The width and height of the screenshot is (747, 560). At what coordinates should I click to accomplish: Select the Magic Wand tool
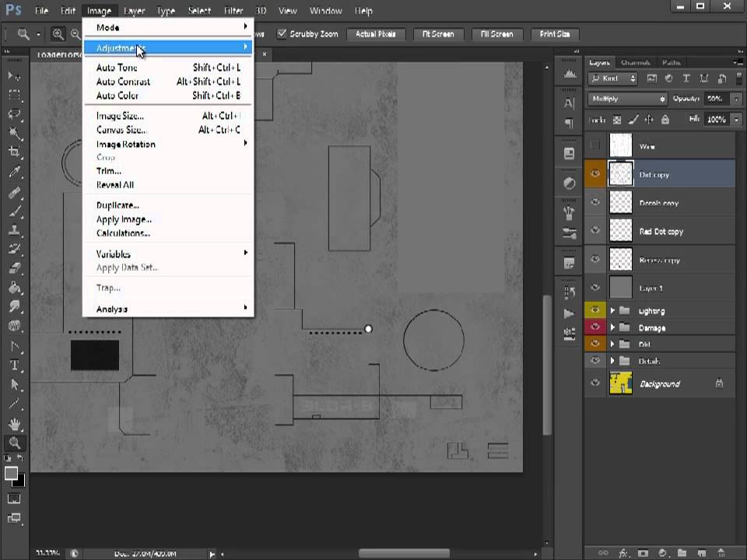14,133
